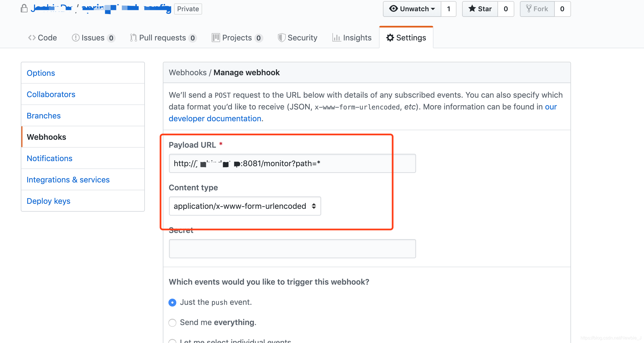The height and width of the screenshot is (343, 644).
Task: Click the Projects board icon
Action: [216, 38]
